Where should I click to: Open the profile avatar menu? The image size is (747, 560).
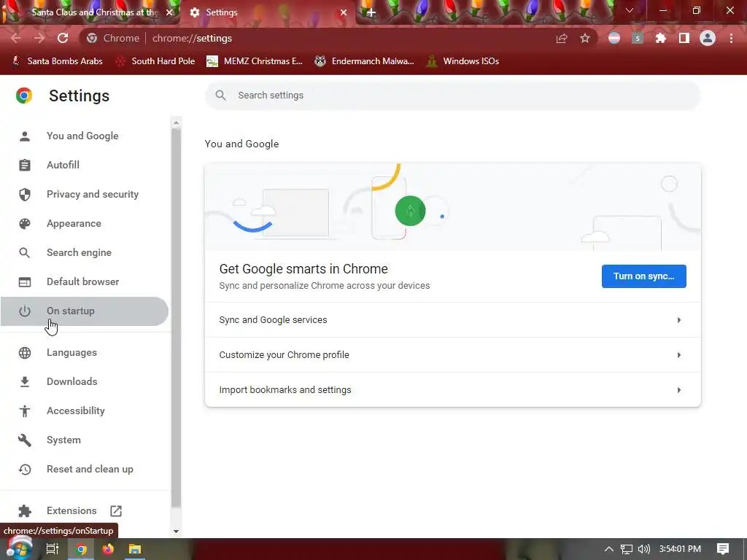coord(708,38)
